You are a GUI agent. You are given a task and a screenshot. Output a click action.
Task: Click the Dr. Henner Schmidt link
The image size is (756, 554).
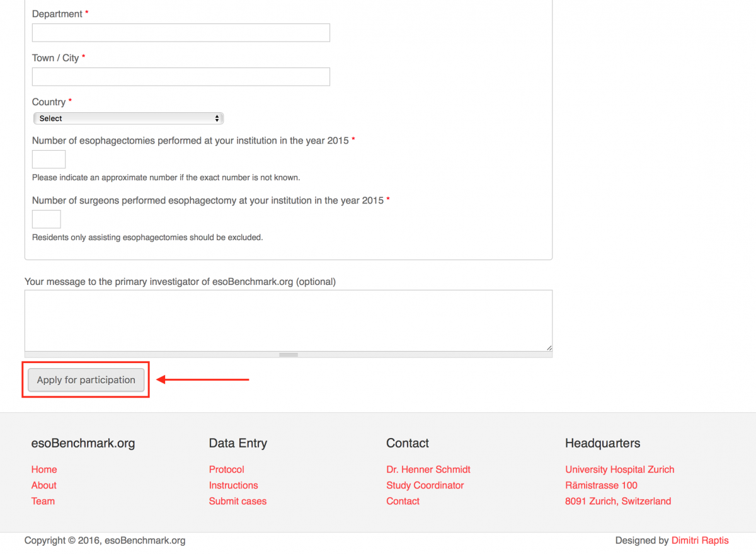428,470
